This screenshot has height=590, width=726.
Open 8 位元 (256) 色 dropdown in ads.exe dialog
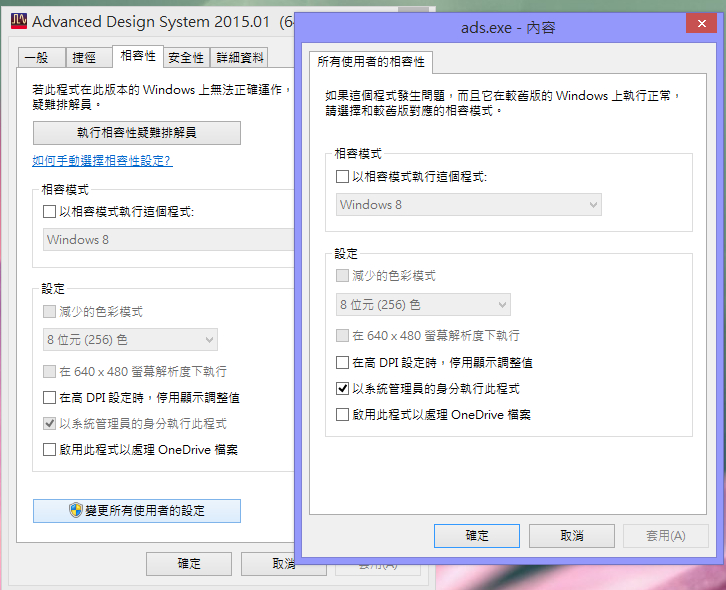423,305
